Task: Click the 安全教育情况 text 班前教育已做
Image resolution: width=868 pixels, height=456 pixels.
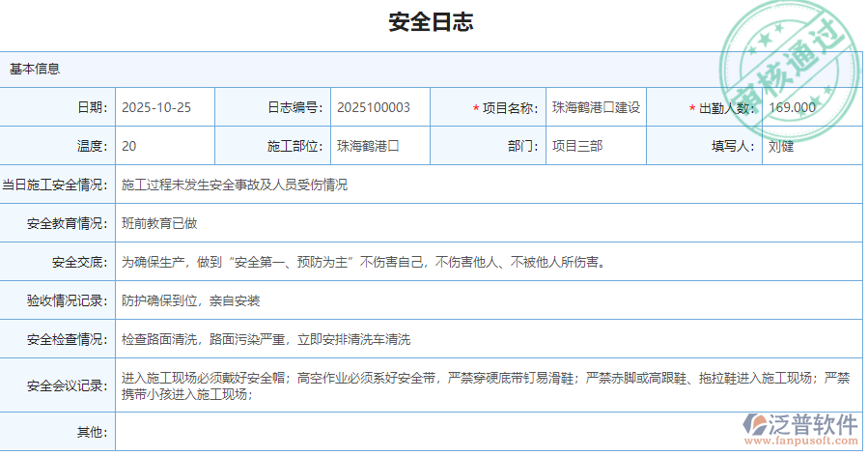Action: coord(159,223)
